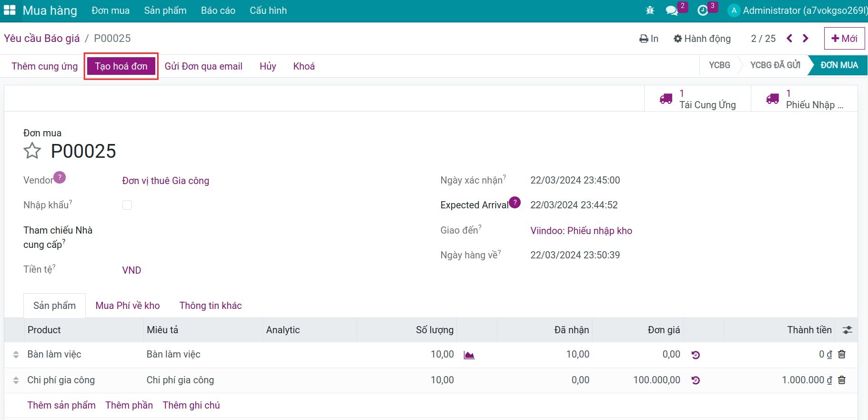This screenshot has width=868, height=420.
Task: Open Yêu cầu Báo giá breadcrumb
Action: 42,38
